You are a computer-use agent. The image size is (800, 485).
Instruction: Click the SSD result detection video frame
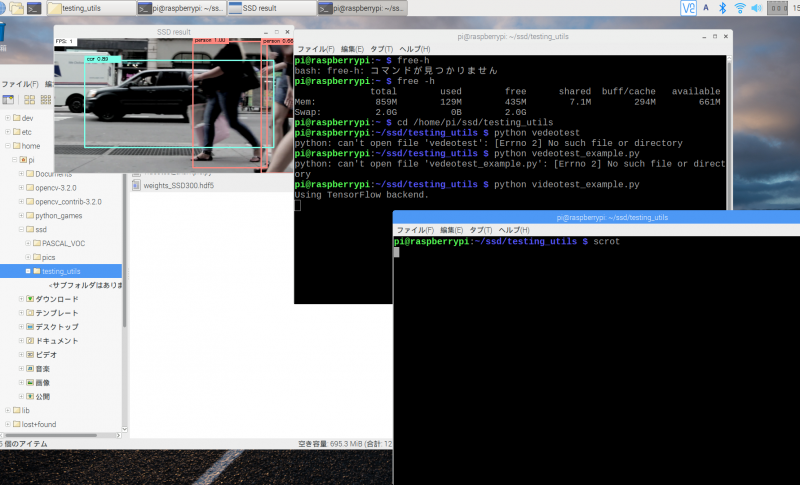point(173,105)
